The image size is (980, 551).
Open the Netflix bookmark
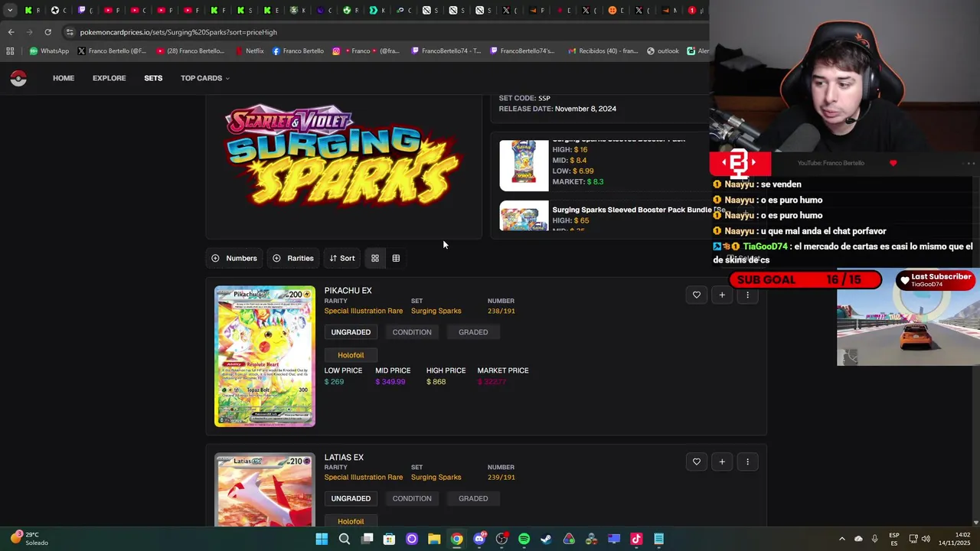[249, 51]
